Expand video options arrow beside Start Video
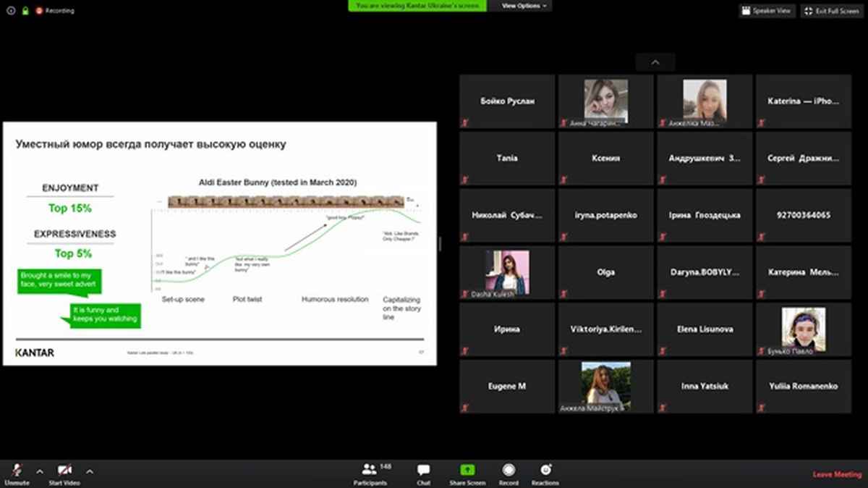Screen dimensions: 868x488 [90, 471]
